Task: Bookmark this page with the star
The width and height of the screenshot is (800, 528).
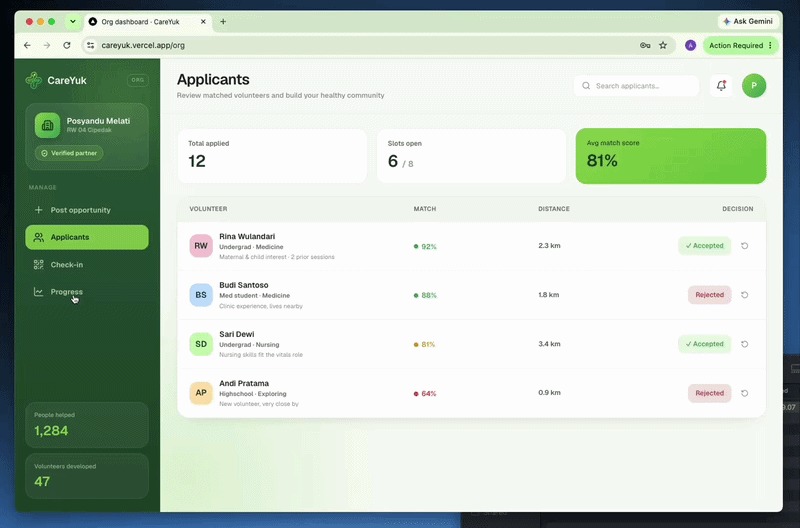Action: (x=663, y=45)
